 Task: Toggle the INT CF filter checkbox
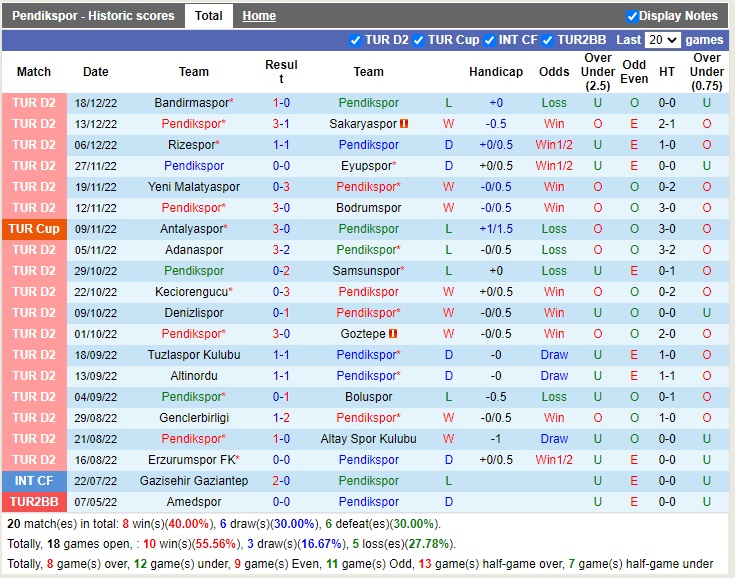[490, 40]
